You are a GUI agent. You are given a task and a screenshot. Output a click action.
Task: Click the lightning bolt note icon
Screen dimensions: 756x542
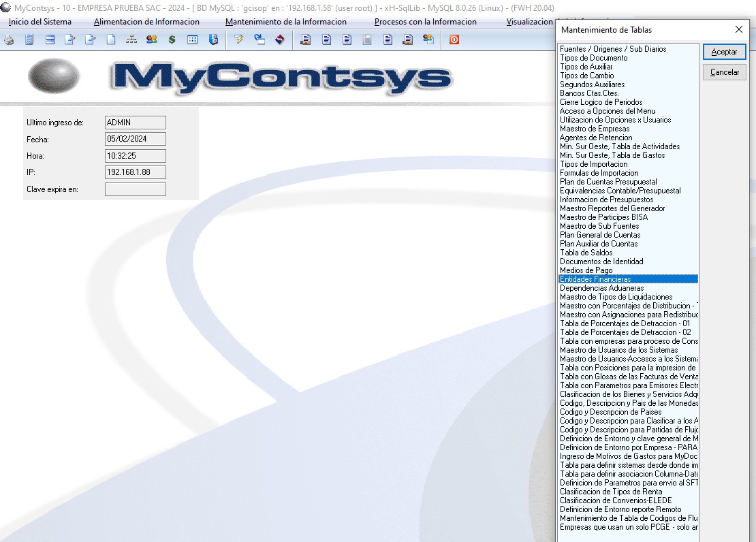click(238, 40)
